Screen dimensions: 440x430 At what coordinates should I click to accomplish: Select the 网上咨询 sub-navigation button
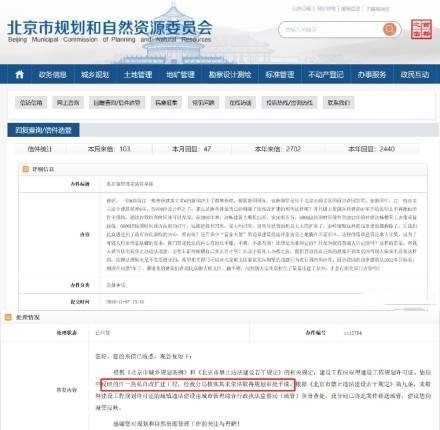tap(68, 102)
